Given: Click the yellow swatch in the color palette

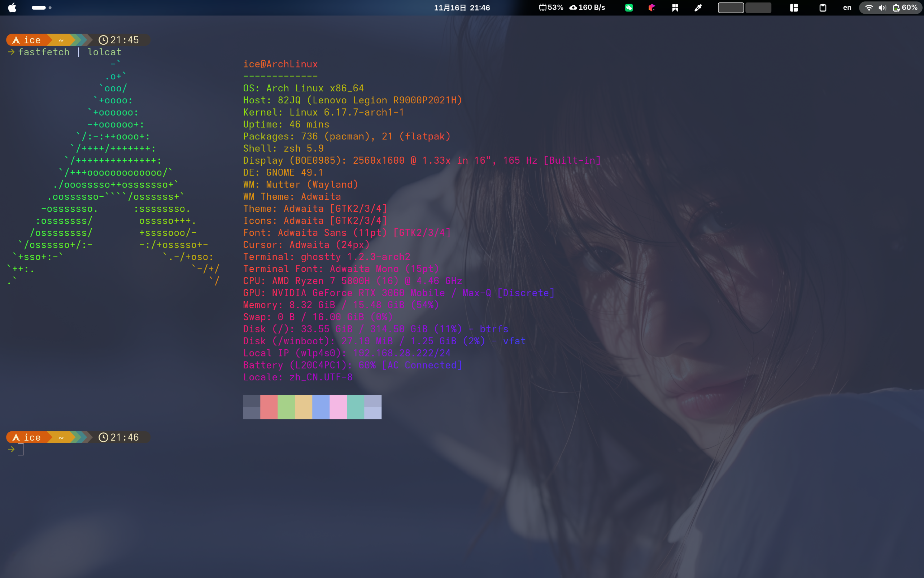Looking at the screenshot, I should (x=304, y=407).
